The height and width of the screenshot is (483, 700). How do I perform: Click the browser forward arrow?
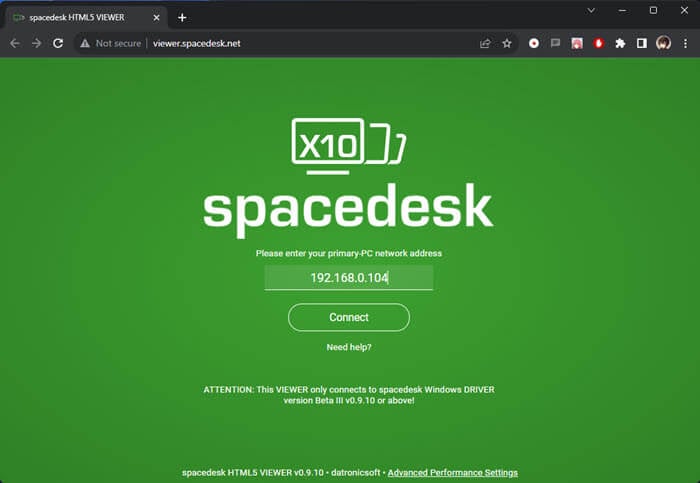click(x=37, y=43)
